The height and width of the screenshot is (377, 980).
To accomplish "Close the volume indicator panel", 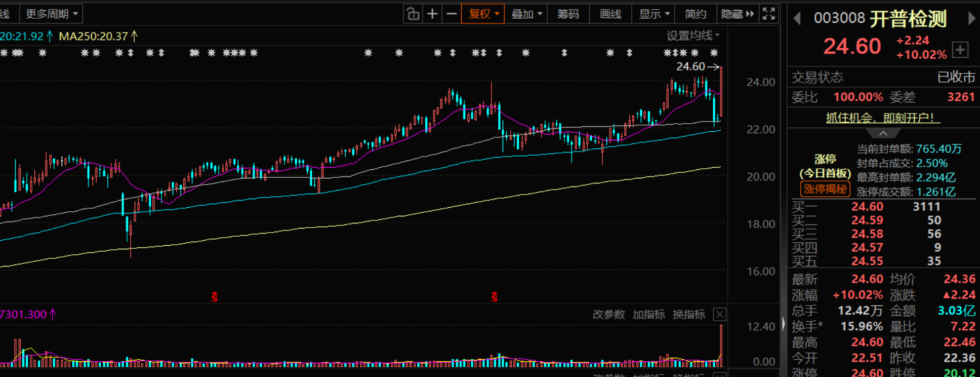I will 719,314.
